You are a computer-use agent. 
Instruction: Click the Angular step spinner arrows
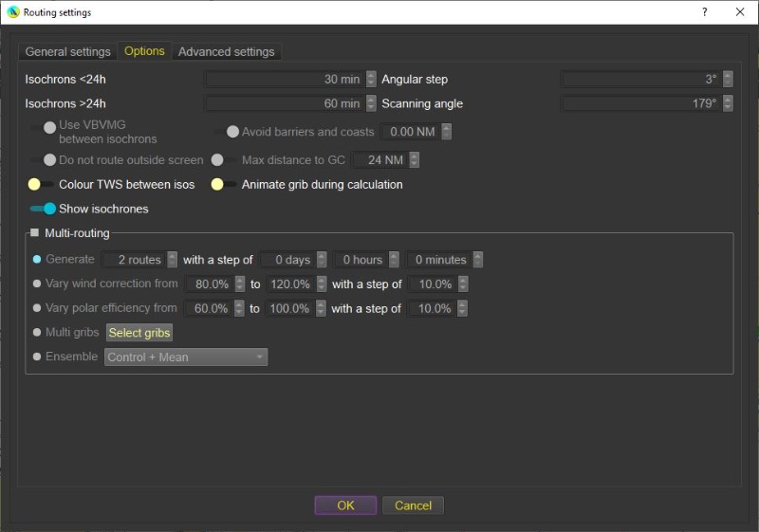[x=728, y=80]
